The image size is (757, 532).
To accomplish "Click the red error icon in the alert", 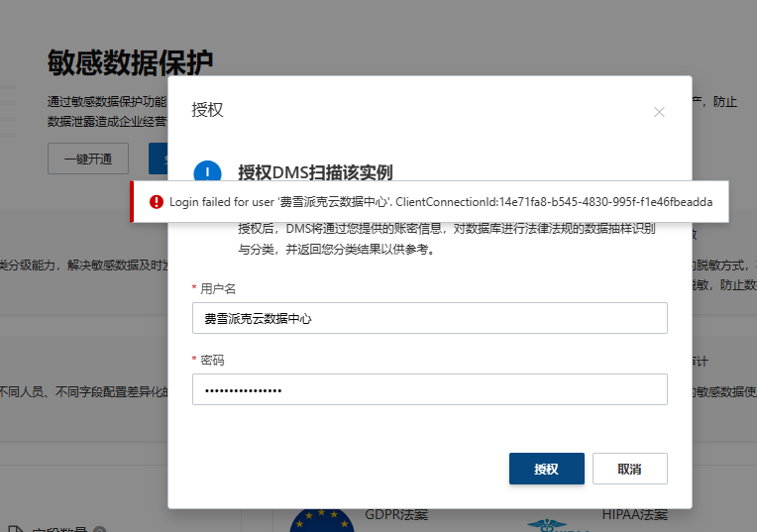I will tap(157, 202).
